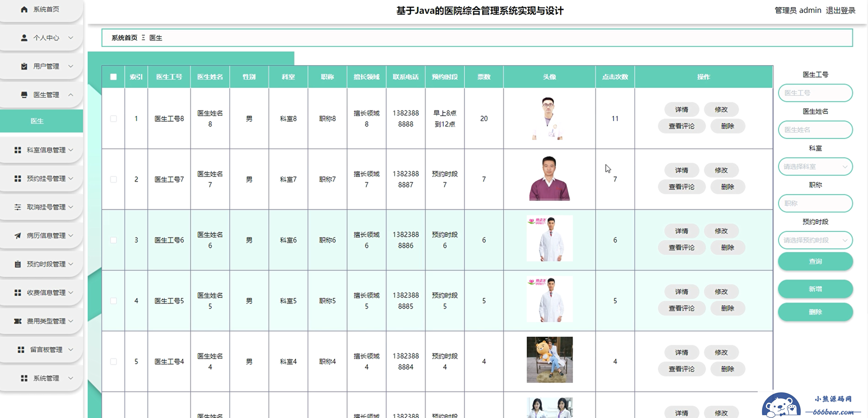Viewport: 868px width, 418px height.
Task: Click the 职称 search input field
Action: click(815, 203)
